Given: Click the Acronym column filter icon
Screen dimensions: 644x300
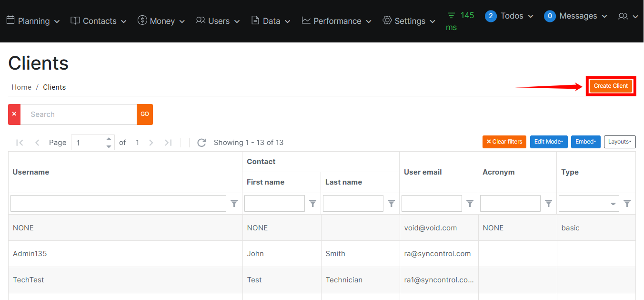Looking at the screenshot, I should click(548, 204).
